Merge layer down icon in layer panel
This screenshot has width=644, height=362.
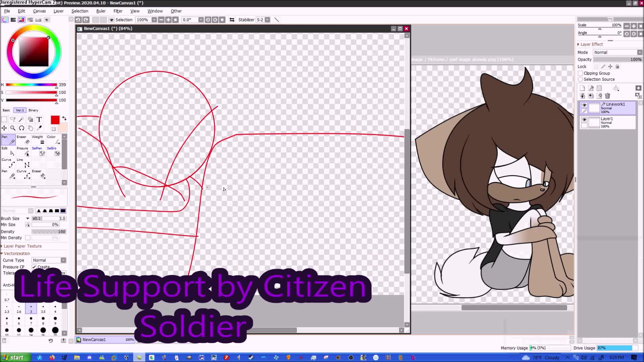[582, 96]
